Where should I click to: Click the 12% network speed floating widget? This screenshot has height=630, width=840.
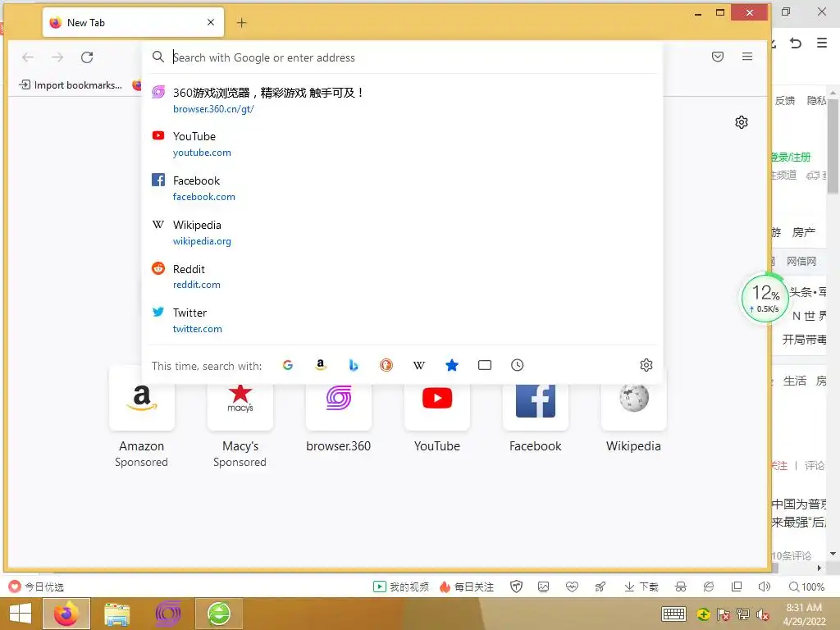pos(765,299)
